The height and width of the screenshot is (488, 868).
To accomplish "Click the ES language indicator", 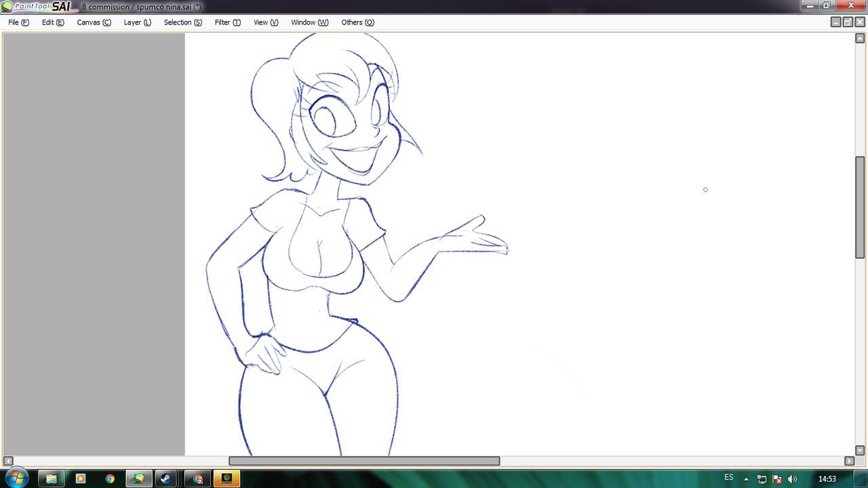I will [x=728, y=478].
